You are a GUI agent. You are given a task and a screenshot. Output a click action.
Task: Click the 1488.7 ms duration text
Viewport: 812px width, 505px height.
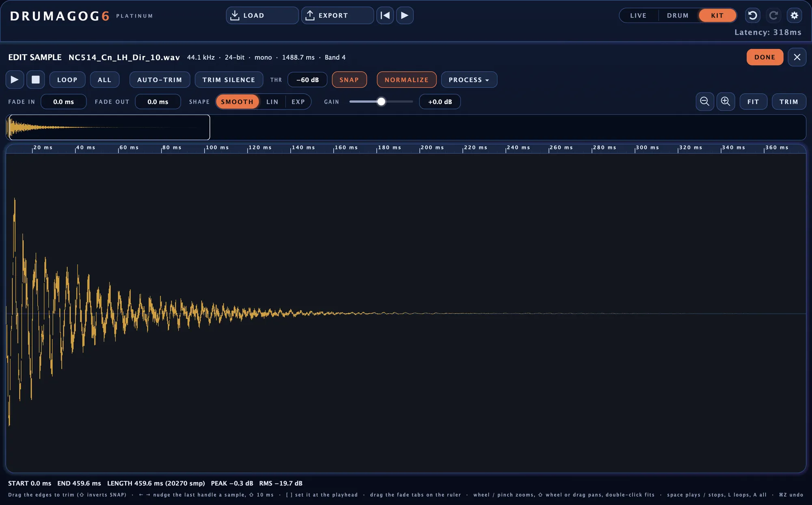298,57
